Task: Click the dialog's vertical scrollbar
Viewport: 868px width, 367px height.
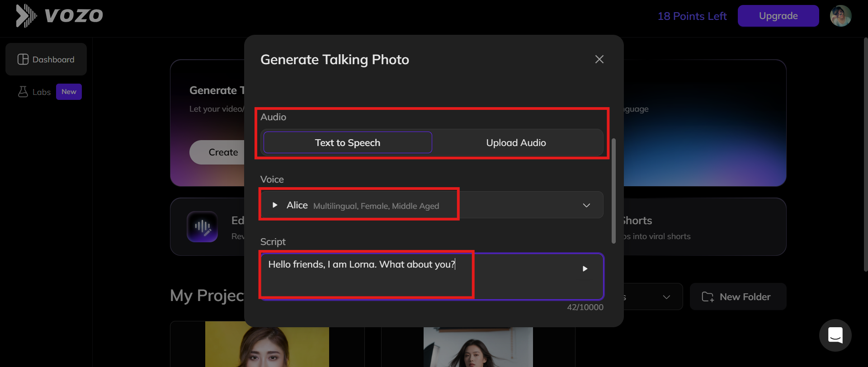Action: (x=613, y=190)
